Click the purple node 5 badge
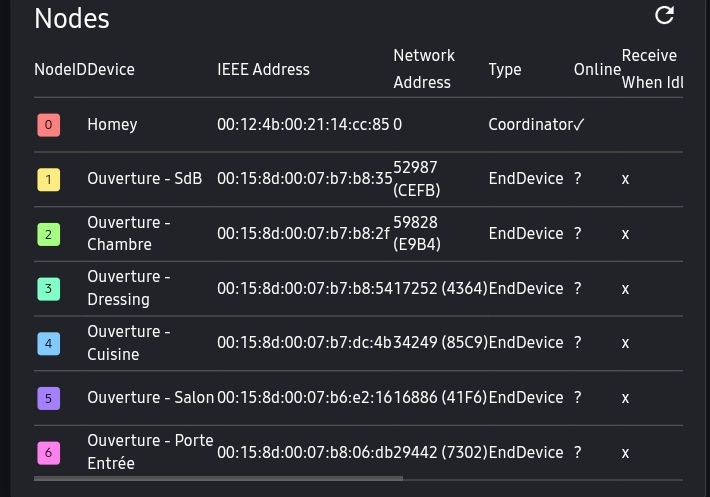Screen dimensions: 710x497 48,398
